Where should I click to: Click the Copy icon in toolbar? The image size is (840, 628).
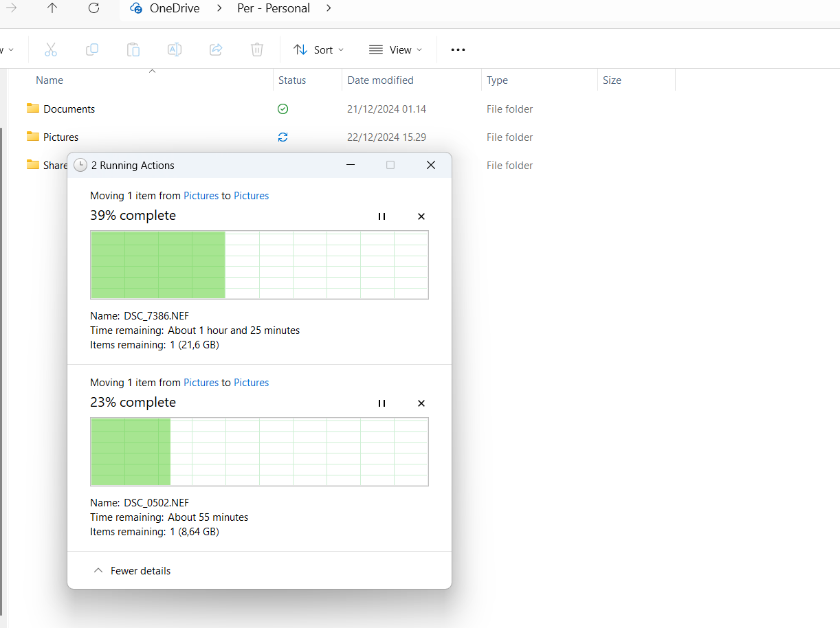[91, 49]
